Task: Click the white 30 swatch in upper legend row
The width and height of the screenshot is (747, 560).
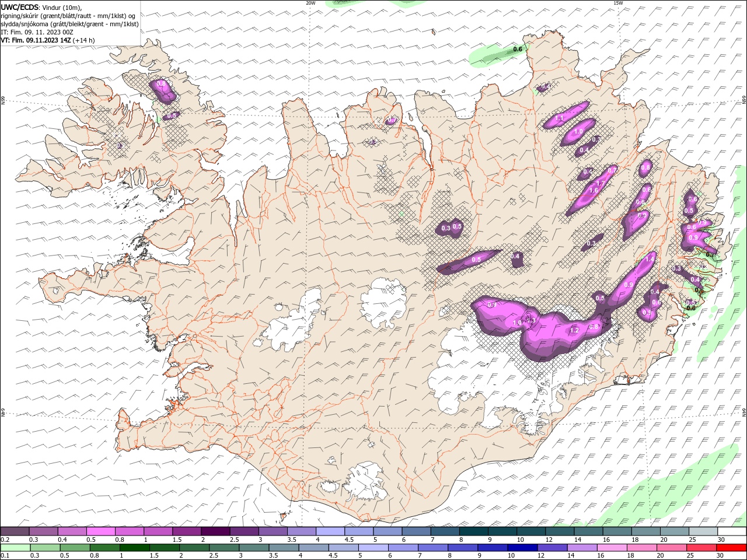Action: (732, 531)
